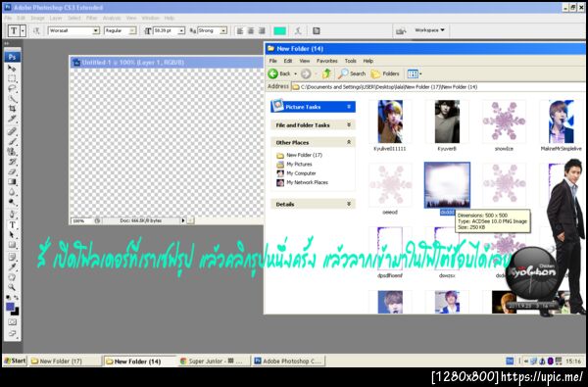Select the Eraser tool

pyautogui.click(x=12, y=171)
